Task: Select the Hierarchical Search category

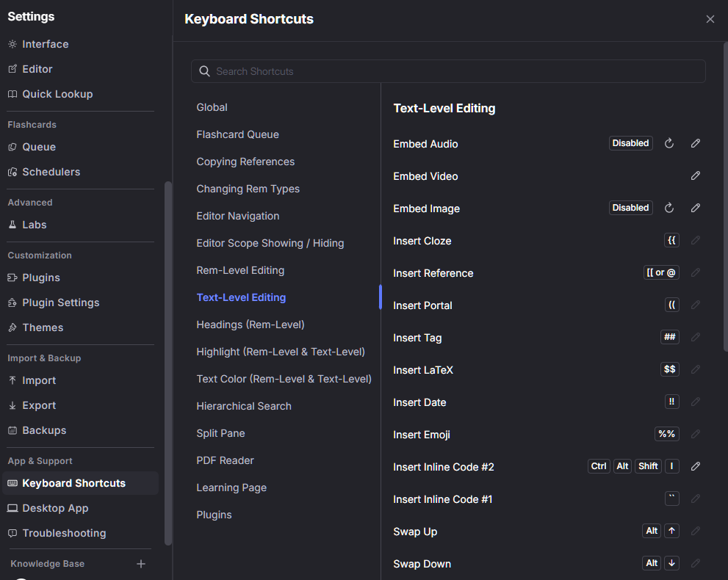Action: pos(244,406)
